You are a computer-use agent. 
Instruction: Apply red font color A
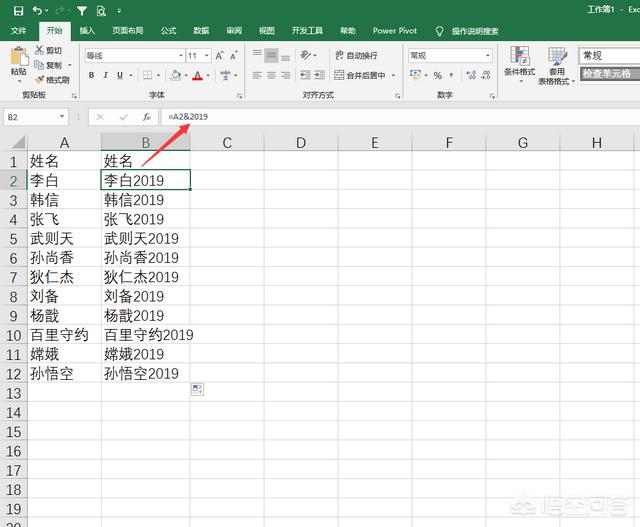click(198, 75)
